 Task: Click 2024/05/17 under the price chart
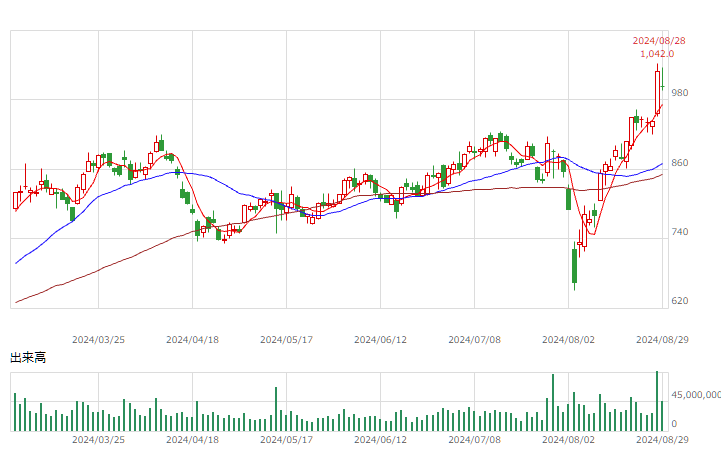click(286, 340)
